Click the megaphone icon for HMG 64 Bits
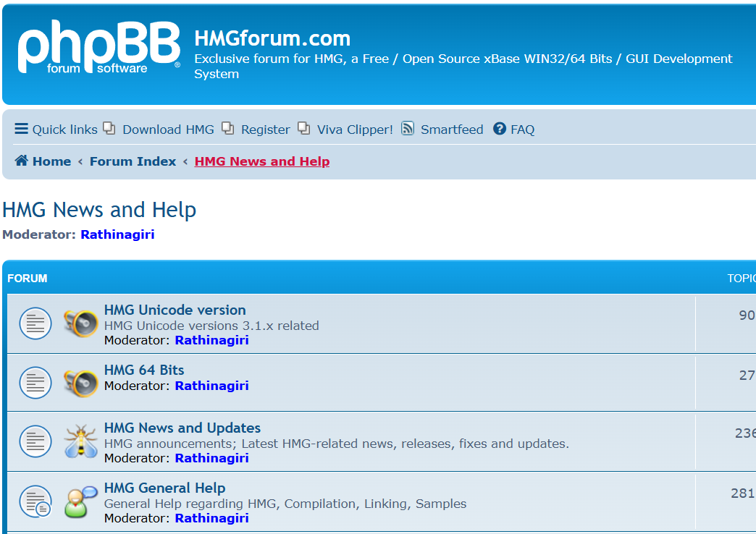The width and height of the screenshot is (756, 534). coord(80,383)
